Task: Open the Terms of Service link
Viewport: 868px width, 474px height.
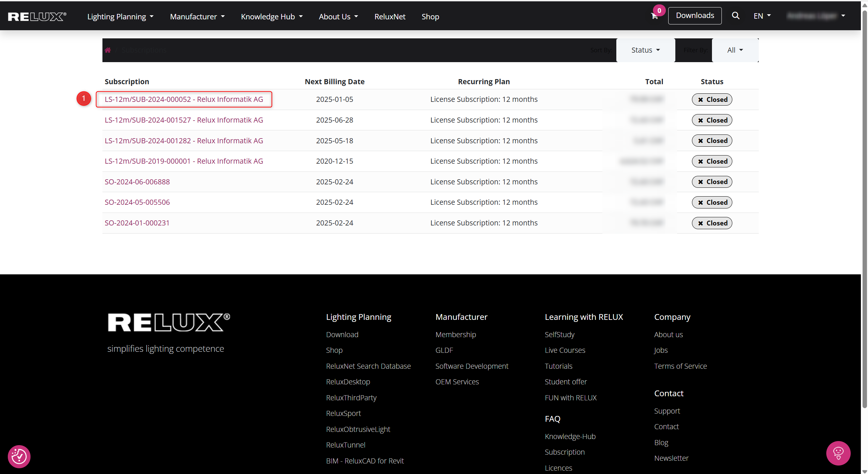Action: (x=680, y=366)
